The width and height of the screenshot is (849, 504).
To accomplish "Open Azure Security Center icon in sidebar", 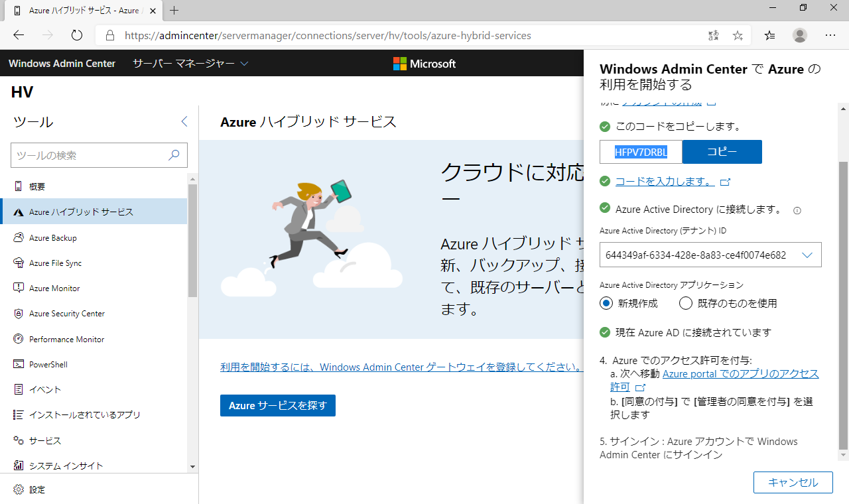I will tap(18, 314).
